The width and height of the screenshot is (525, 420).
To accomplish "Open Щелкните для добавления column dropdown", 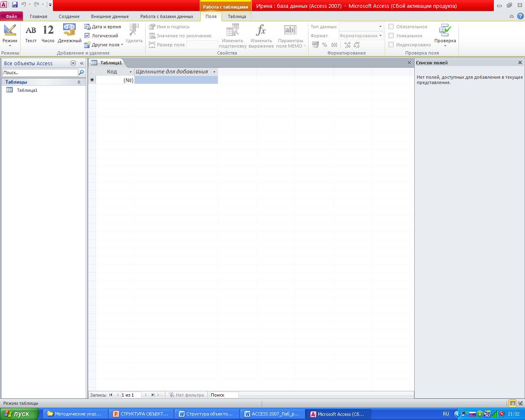I will pos(214,72).
